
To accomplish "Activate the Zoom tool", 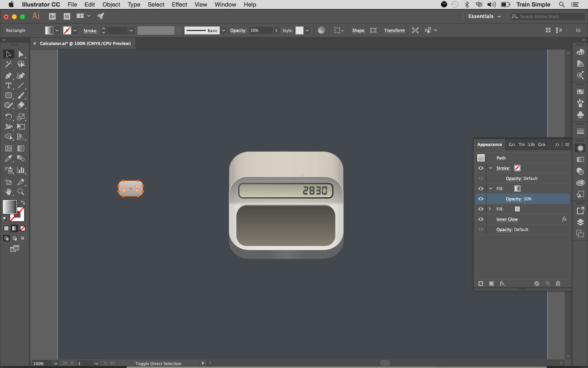I will pos(21,192).
